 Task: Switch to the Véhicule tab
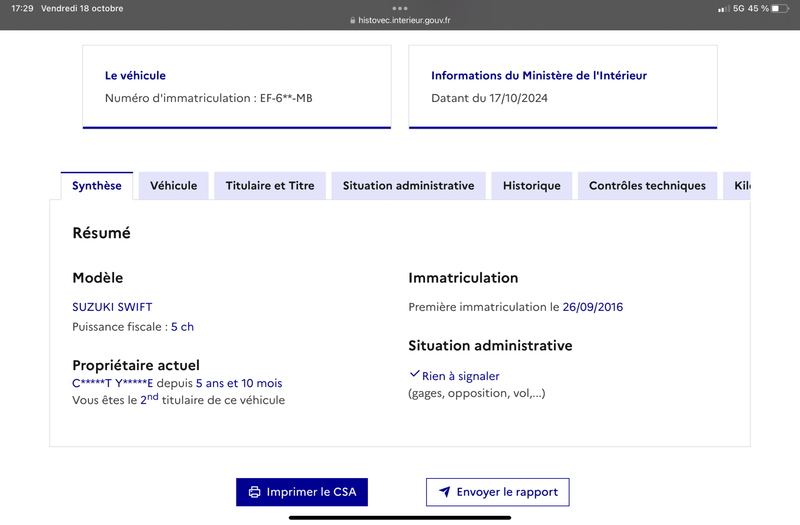173,186
